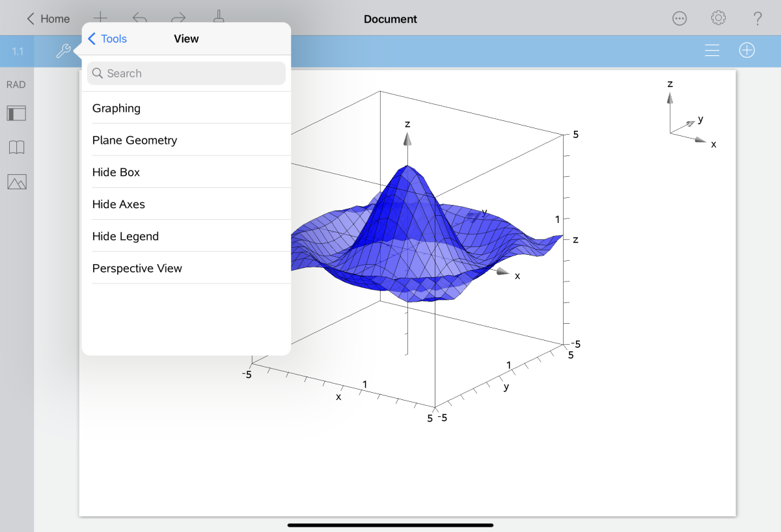Viewport: 781px width, 532px height.
Task: Open the wrench Tools menu icon
Action: (x=63, y=51)
